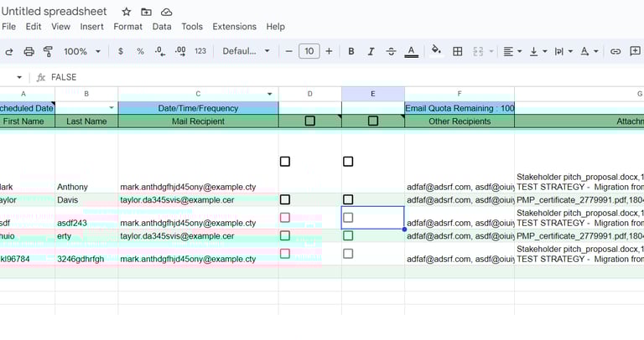Open the Extensions menu
This screenshot has width=644, height=340.
click(x=234, y=27)
